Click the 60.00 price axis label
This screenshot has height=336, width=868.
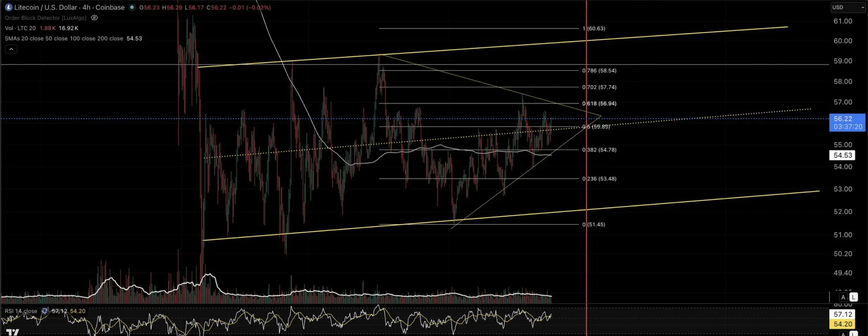(843, 41)
